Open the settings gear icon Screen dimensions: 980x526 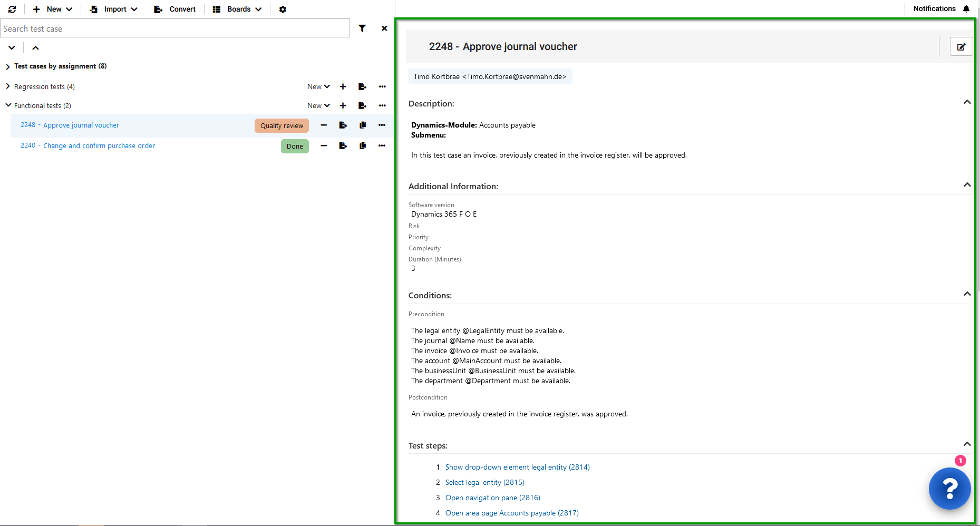point(283,9)
